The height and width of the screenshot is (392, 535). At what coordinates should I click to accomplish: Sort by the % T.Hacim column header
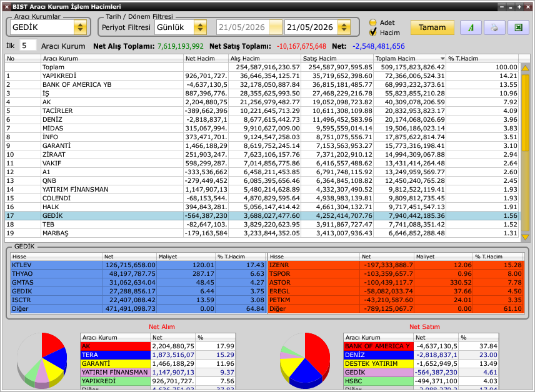[482, 58]
